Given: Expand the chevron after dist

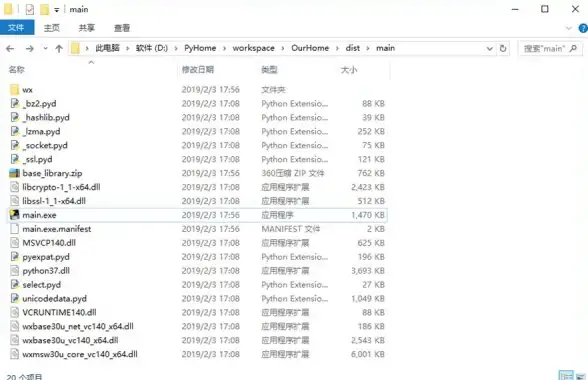Looking at the screenshot, I should 368,48.
